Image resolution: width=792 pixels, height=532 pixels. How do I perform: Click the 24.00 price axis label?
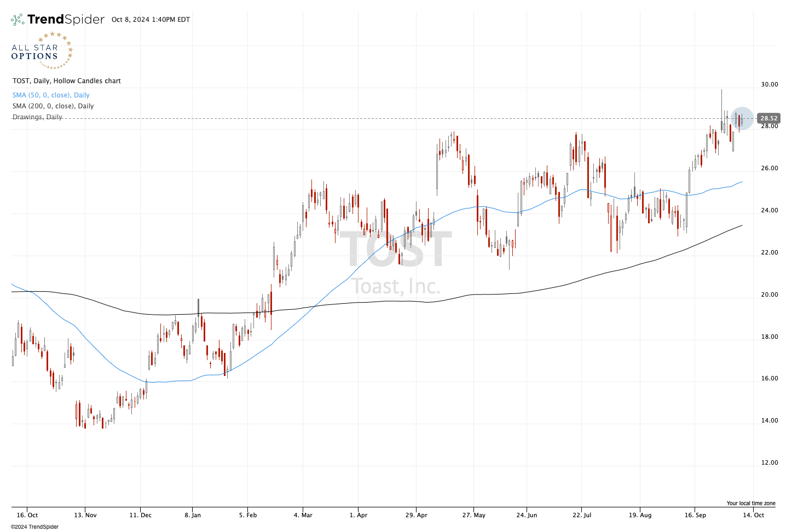tap(769, 211)
